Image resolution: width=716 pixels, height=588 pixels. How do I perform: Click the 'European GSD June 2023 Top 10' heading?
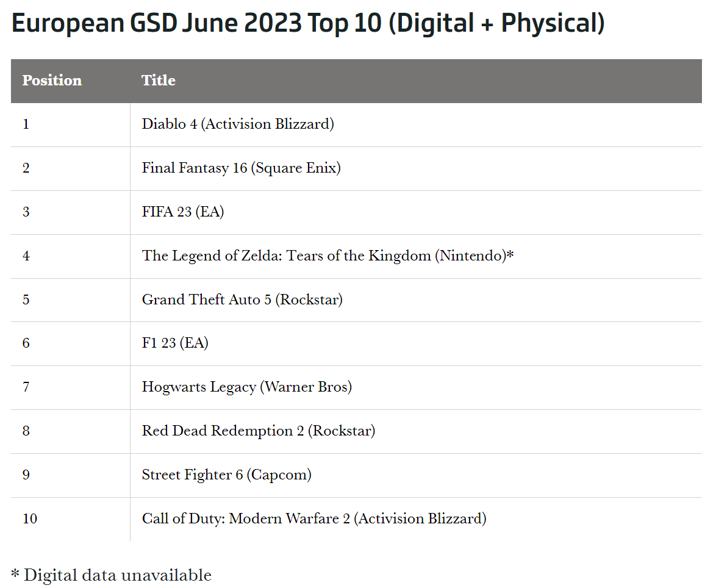click(x=308, y=23)
